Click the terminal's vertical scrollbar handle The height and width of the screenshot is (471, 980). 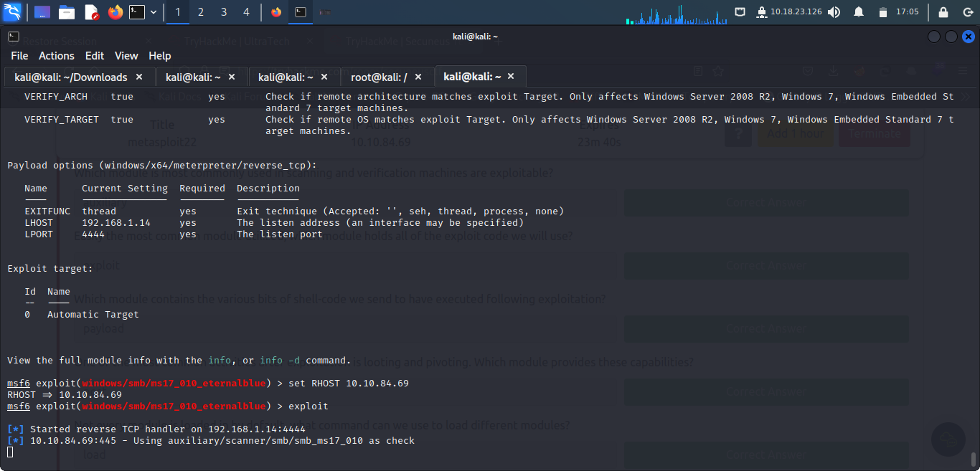[x=974, y=460]
